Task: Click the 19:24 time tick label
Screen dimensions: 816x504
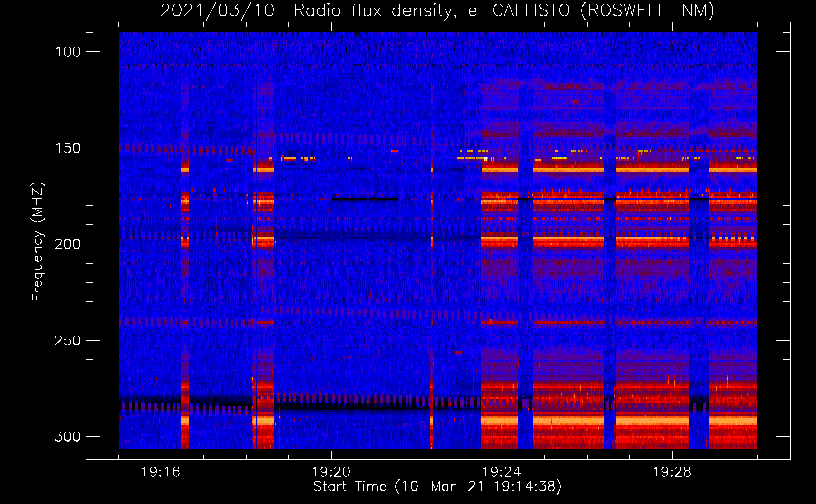Action: (x=502, y=472)
